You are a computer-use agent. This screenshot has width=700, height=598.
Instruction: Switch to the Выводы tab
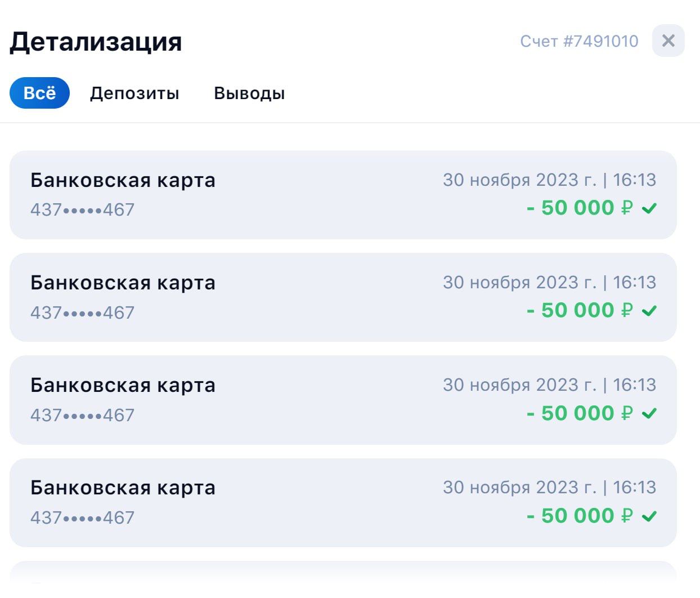[249, 93]
